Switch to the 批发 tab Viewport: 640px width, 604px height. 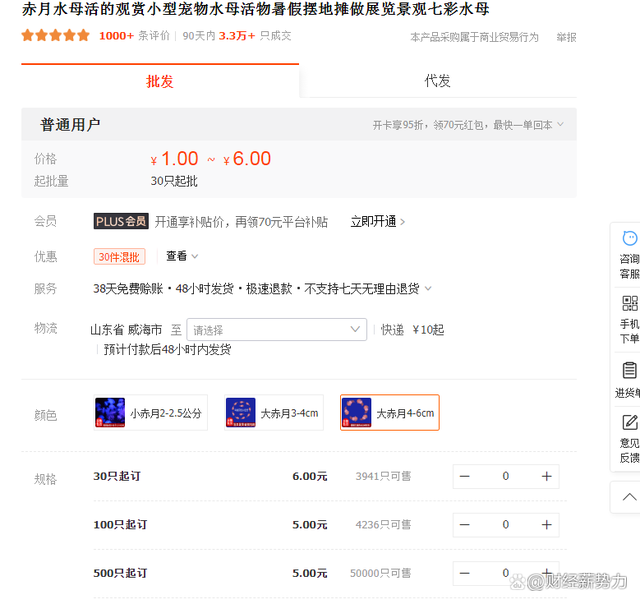pyautogui.click(x=160, y=81)
